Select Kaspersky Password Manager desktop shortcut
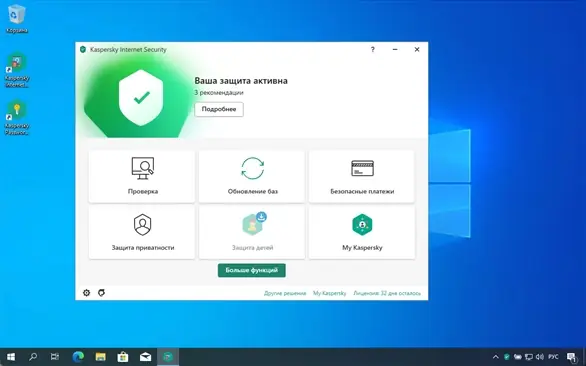586x366 pixels. tap(17, 118)
